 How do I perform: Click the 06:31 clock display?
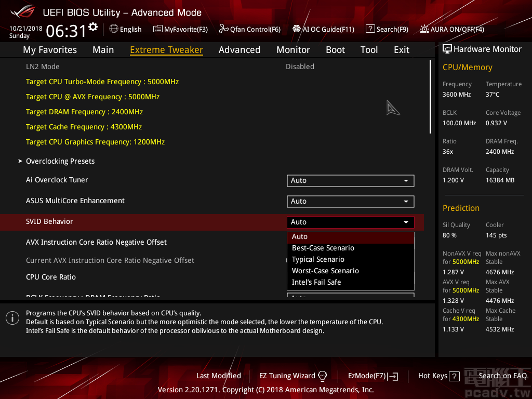point(66,31)
